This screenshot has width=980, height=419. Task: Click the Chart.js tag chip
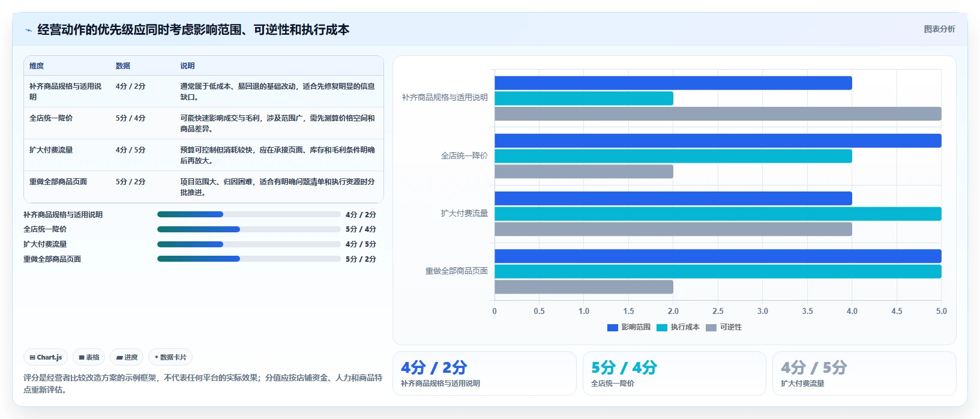[46, 357]
